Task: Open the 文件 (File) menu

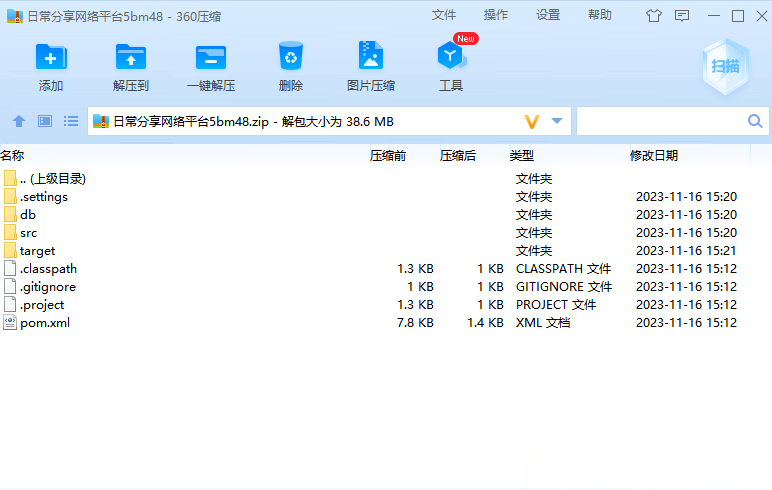Action: point(444,15)
